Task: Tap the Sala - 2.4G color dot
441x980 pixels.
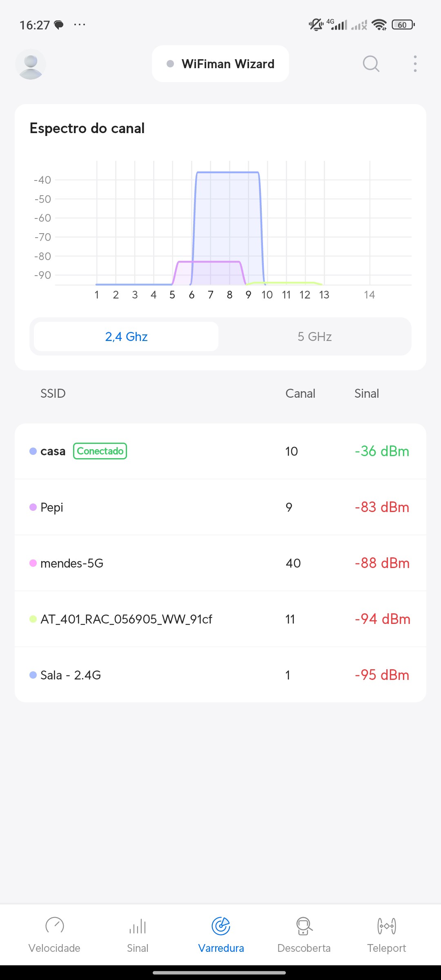Action: coord(33,675)
